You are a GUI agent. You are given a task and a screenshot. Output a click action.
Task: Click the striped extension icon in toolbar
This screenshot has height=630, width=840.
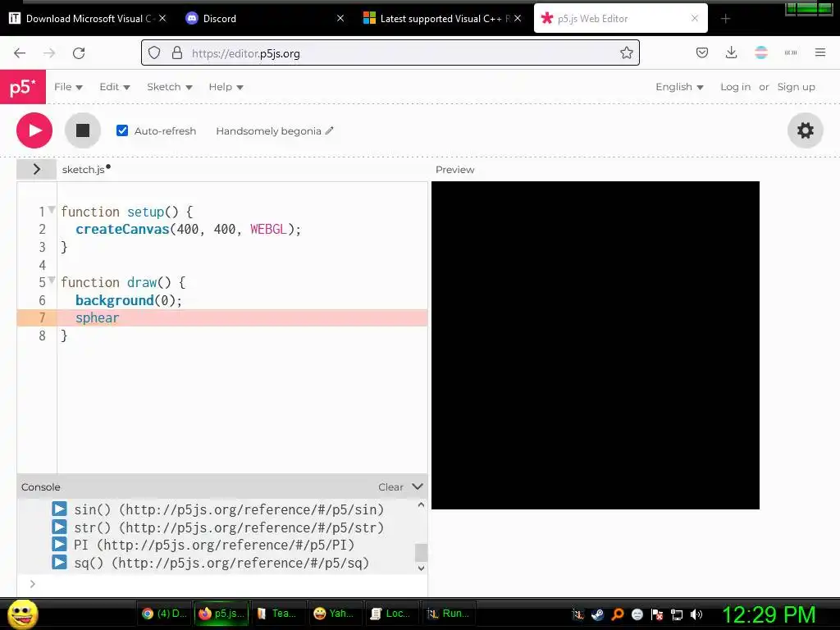[x=760, y=52]
